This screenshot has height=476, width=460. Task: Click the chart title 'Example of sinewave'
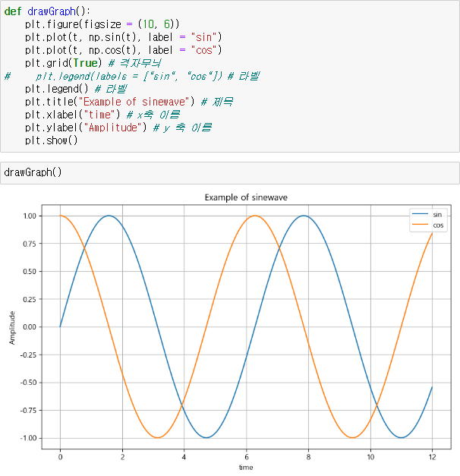pos(246,197)
